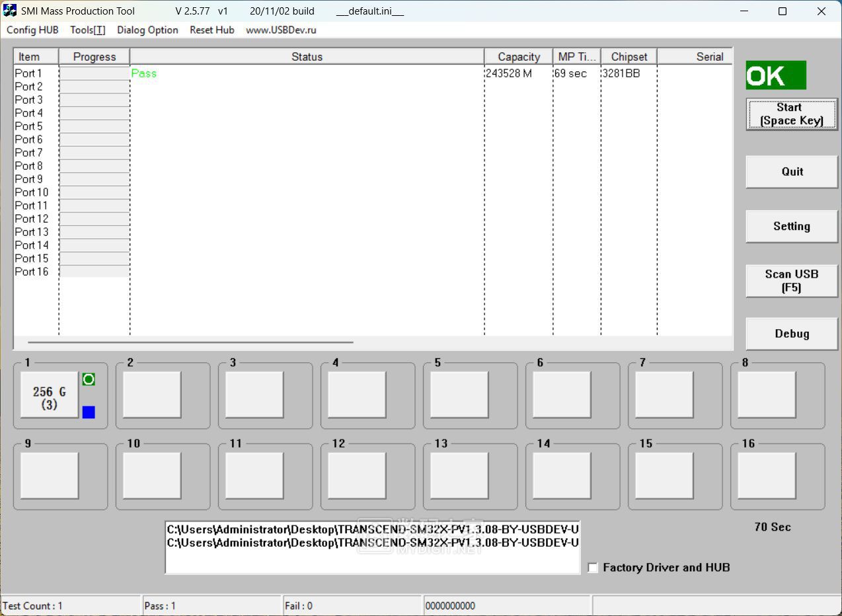Viewport: 842px width, 616px height.
Task: Enable Factory Driver and HUB checkbox
Action: tap(593, 568)
